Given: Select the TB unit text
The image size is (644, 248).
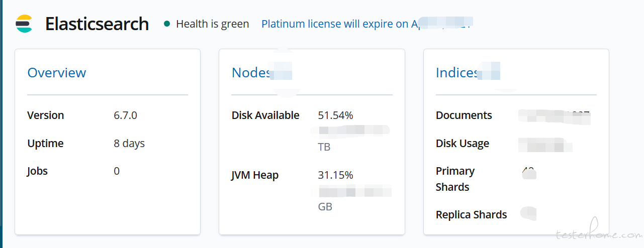Looking at the screenshot, I should [324, 148].
